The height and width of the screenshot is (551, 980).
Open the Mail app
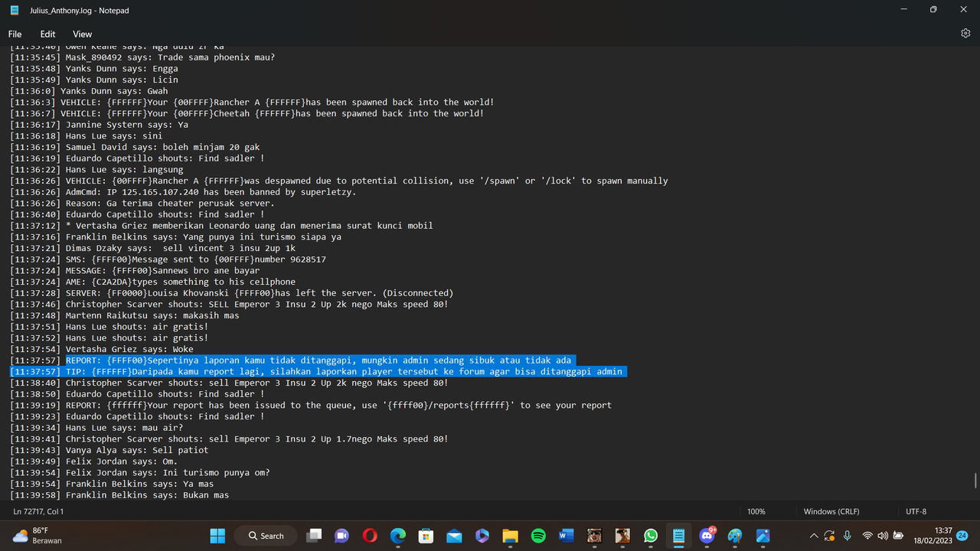click(x=454, y=536)
